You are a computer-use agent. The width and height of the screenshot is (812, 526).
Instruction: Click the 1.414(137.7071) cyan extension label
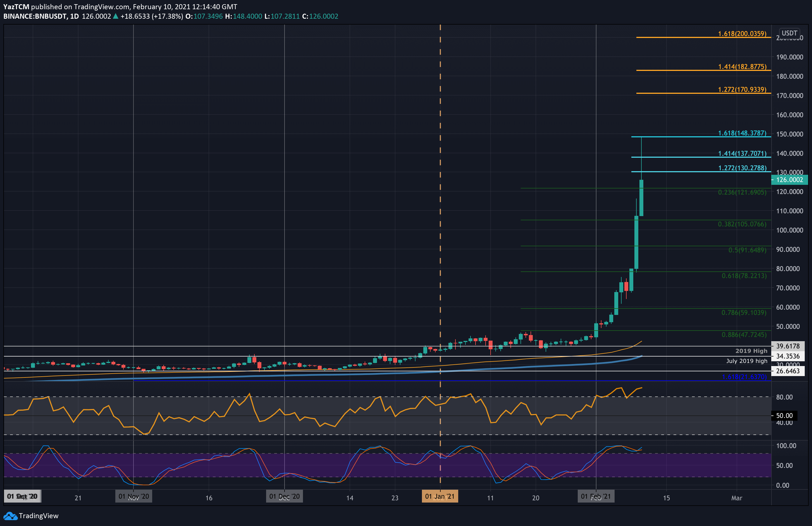pos(742,154)
